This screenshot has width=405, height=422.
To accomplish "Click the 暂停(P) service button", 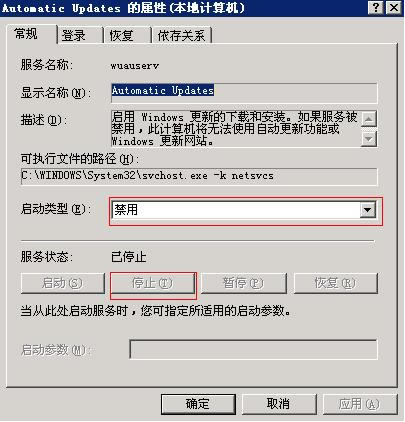I will point(244,283).
